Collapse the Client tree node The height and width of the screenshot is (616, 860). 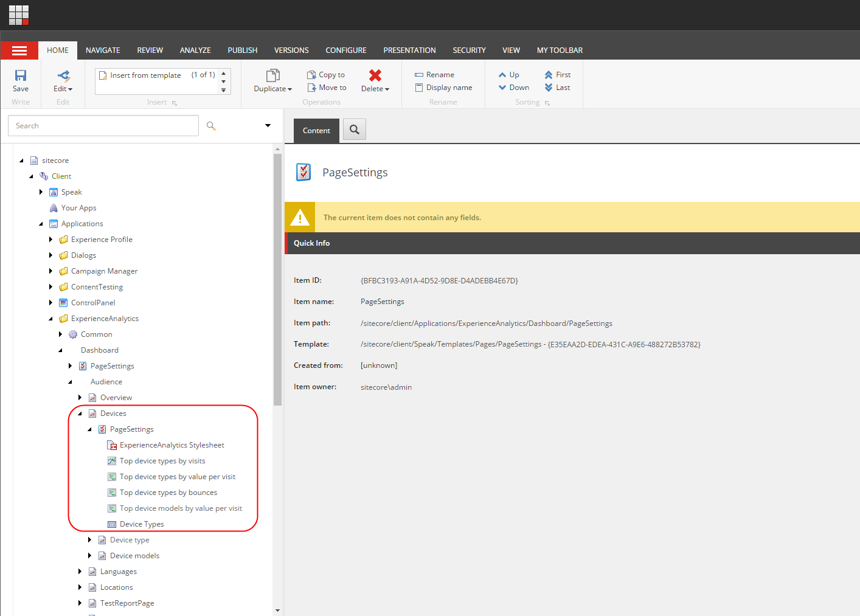coord(31,176)
